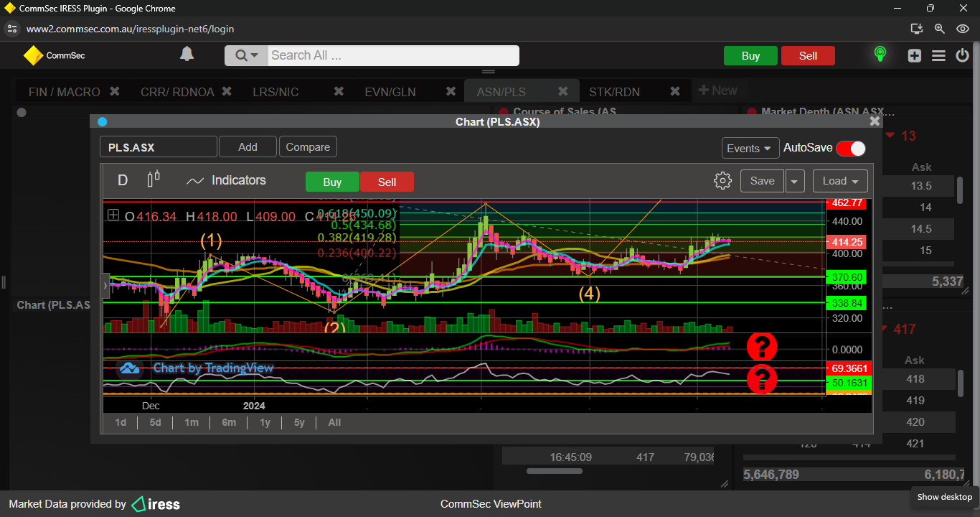Open the Events dropdown

click(x=750, y=148)
